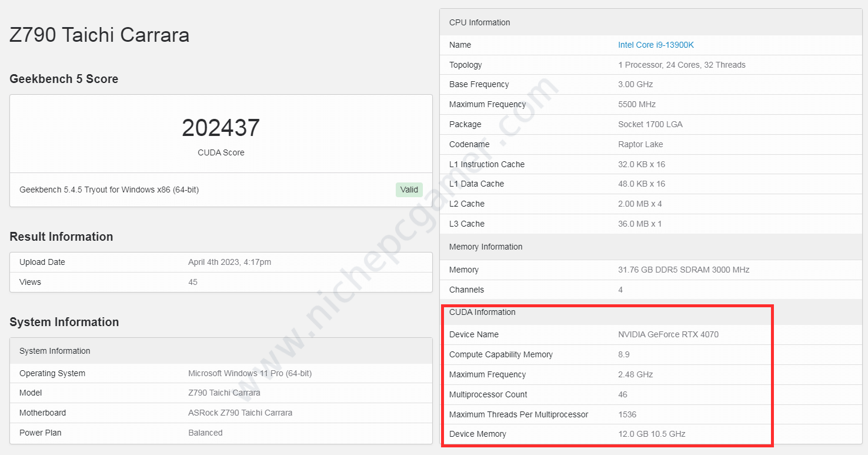Click the Power Plan label
The image size is (868, 455).
pyautogui.click(x=41, y=433)
